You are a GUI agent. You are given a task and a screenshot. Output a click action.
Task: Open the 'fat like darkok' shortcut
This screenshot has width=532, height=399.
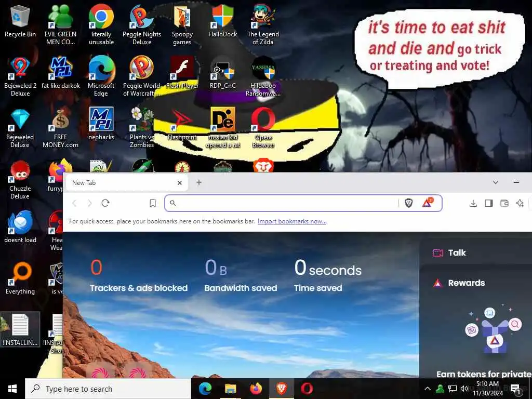[60, 73]
